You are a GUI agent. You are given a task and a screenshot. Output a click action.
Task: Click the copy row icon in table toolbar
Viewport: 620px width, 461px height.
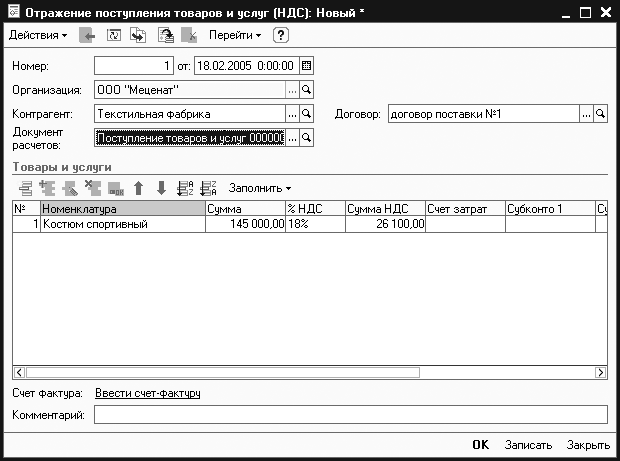coord(47,188)
